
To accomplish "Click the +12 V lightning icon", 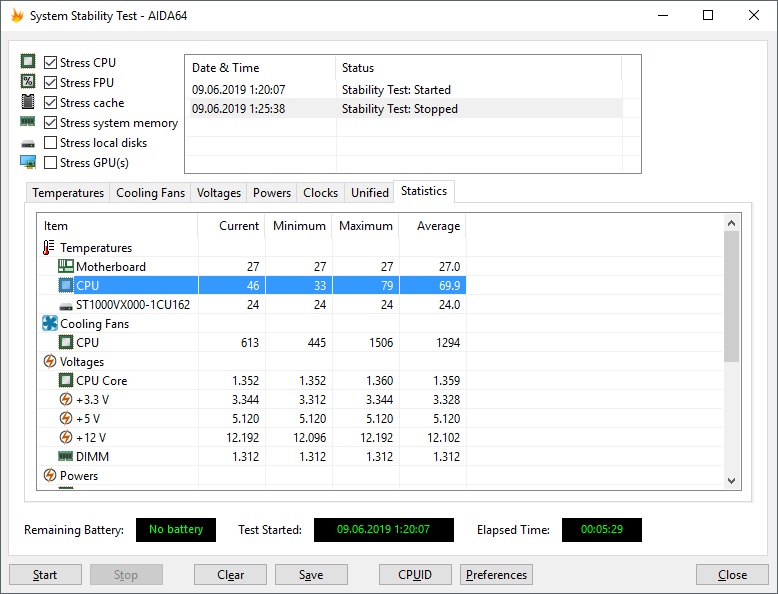I will 65,437.
